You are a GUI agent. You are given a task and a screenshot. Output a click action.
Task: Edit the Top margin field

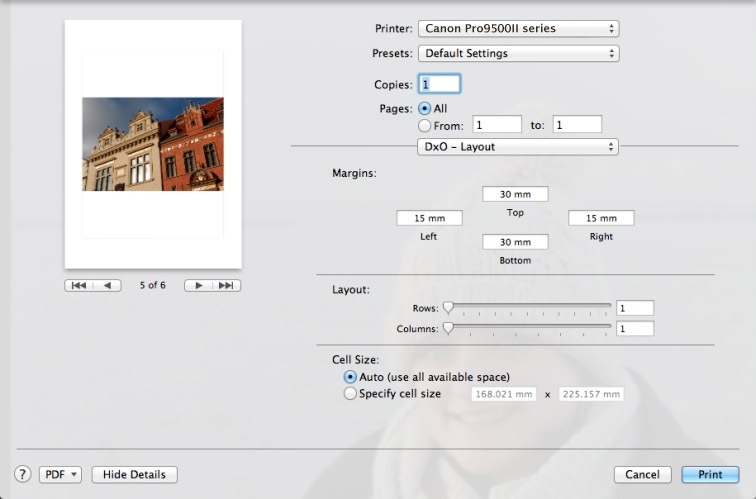click(515, 194)
